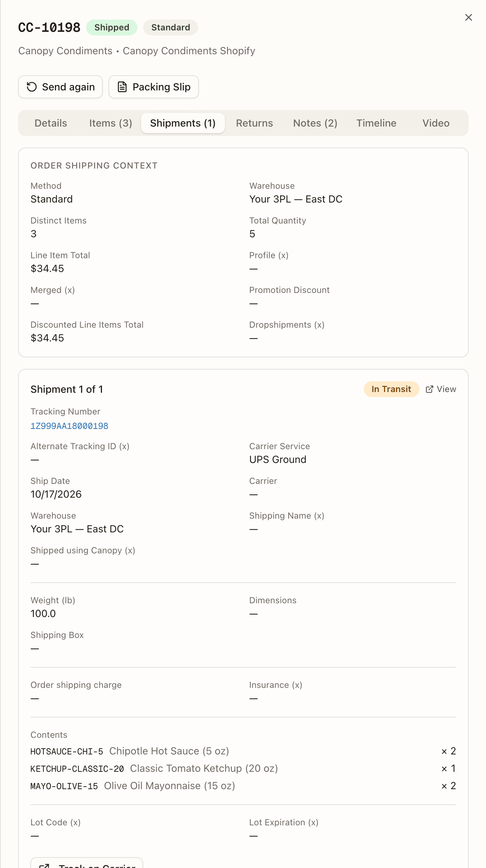Click the Lot Expiration (x) label
The image size is (486, 868).
[284, 822]
